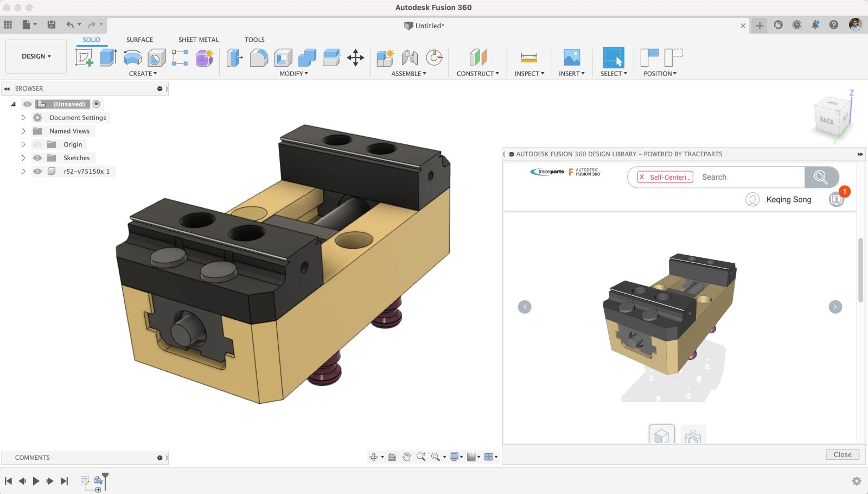Open the Modify dropdown menu

(x=293, y=74)
